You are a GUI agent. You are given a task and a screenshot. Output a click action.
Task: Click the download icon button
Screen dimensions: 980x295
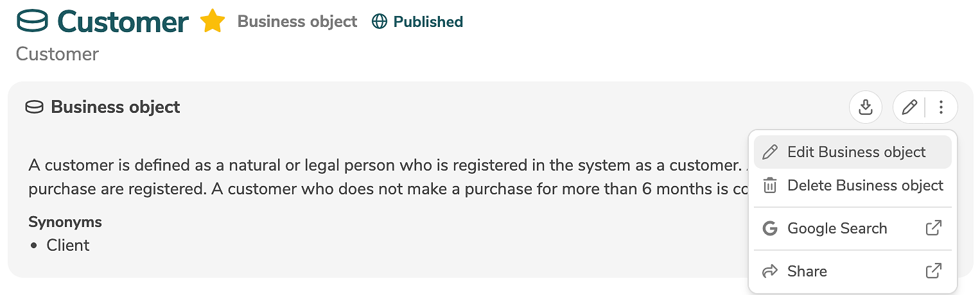[x=866, y=107]
